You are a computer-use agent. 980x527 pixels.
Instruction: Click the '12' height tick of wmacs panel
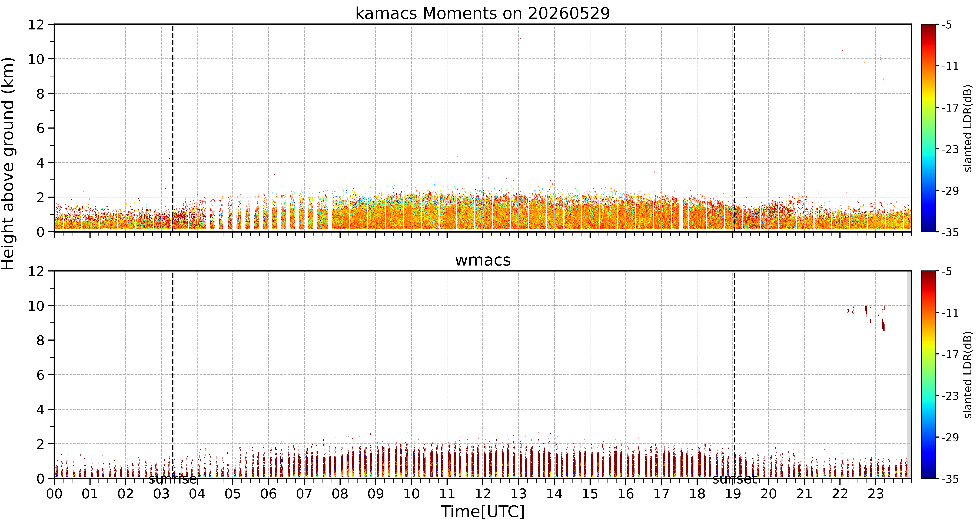tap(36, 271)
